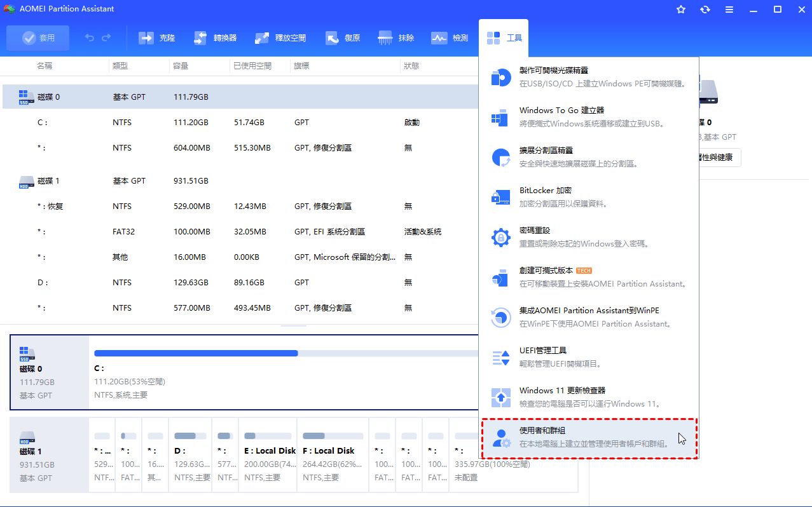Select Users and Groups (使用者和群組) entry

point(589,438)
